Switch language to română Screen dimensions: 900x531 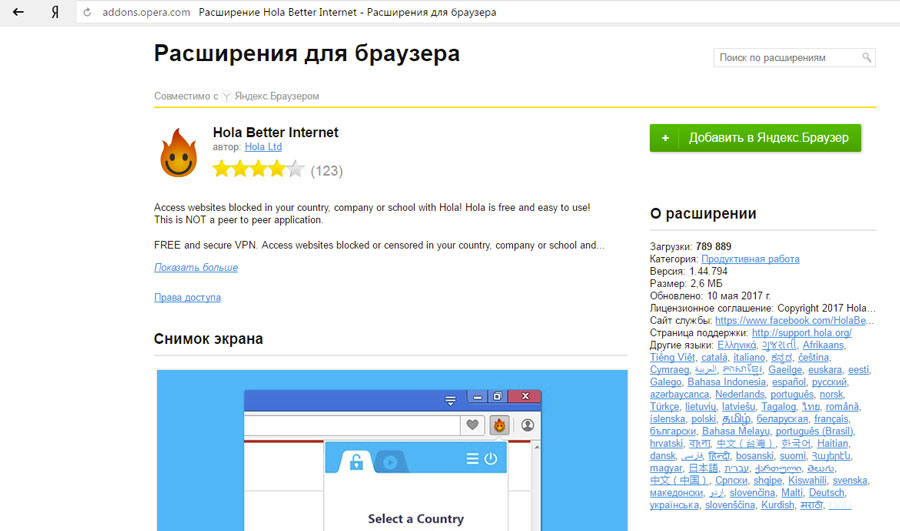pyautogui.click(x=842, y=406)
